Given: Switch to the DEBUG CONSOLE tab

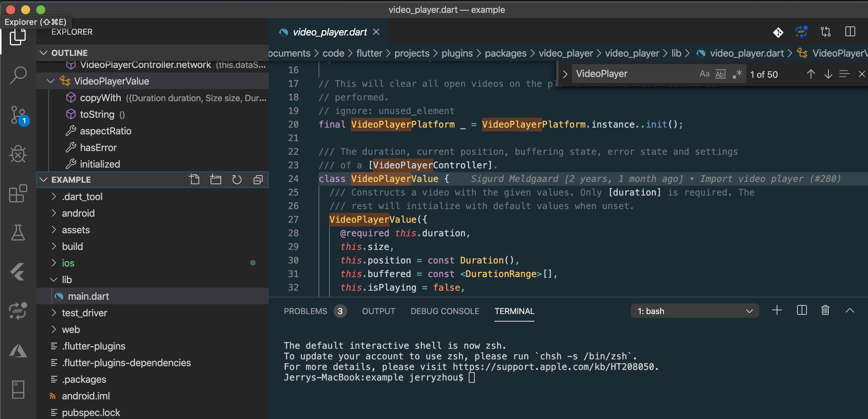Looking at the screenshot, I should (445, 311).
